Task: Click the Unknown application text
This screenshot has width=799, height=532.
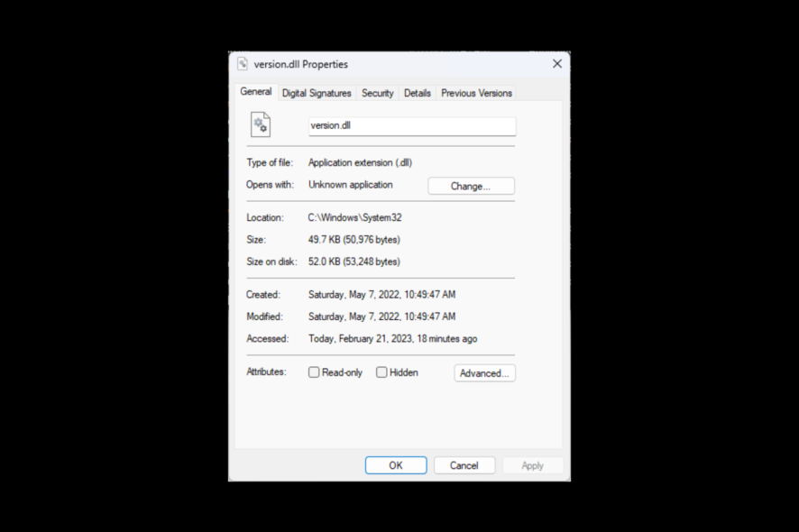Action: (351, 185)
